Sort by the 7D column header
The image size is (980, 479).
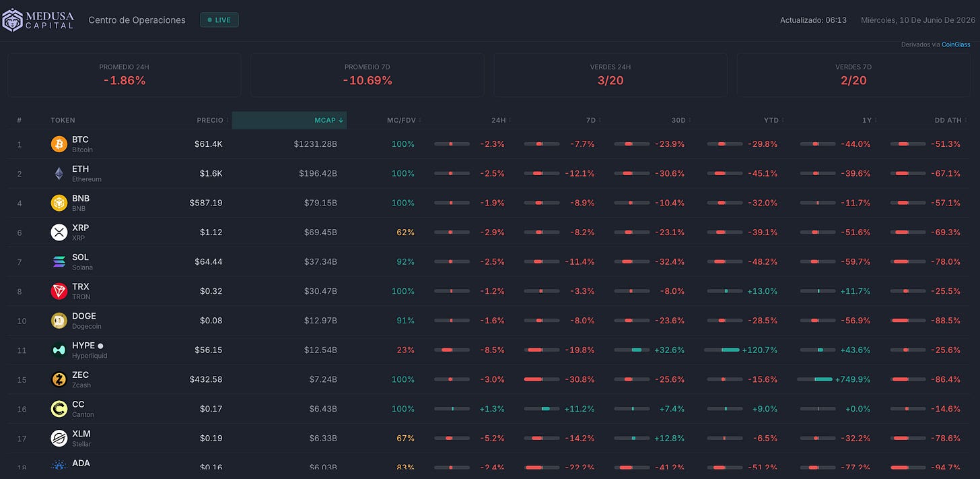click(x=593, y=120)
